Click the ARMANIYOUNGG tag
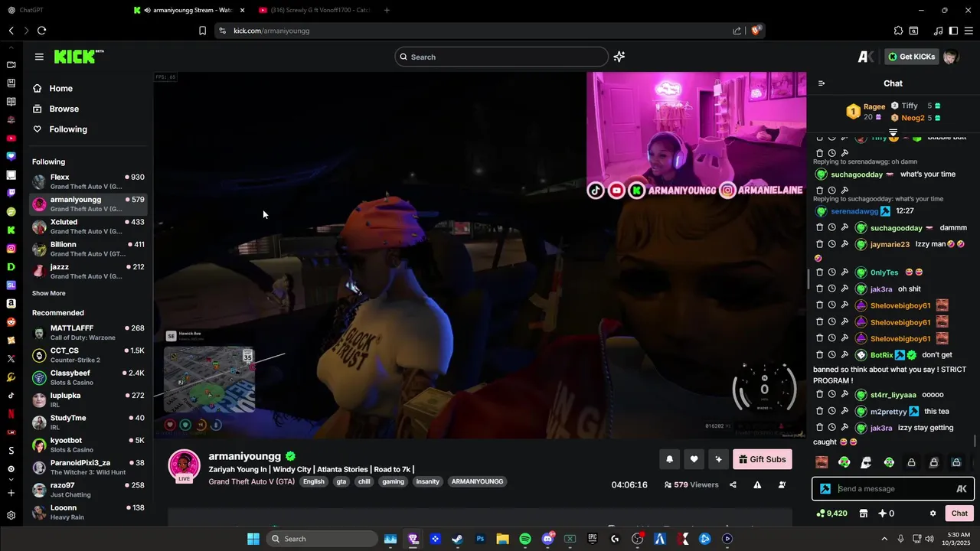 click(x=477, y=481)
